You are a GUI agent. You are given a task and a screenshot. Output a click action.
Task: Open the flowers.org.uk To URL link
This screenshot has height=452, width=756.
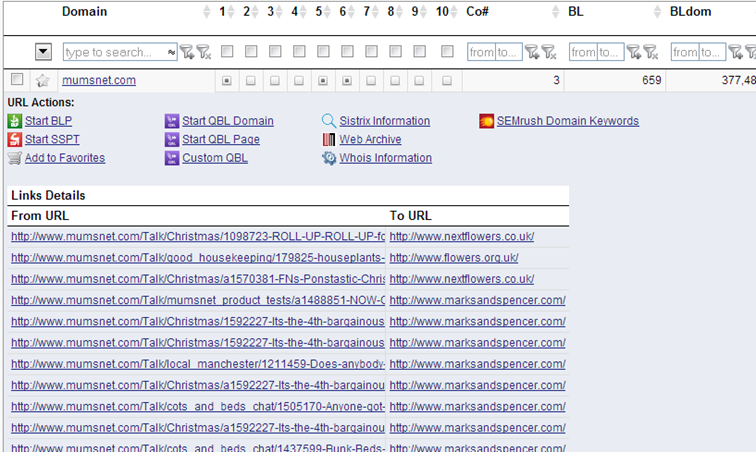[454, 258]
